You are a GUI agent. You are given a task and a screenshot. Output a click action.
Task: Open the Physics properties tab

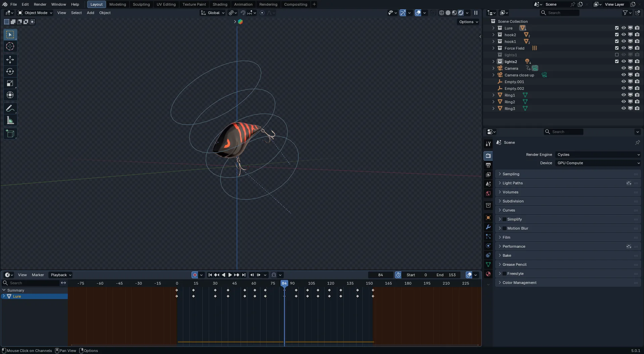coord(488,246)
